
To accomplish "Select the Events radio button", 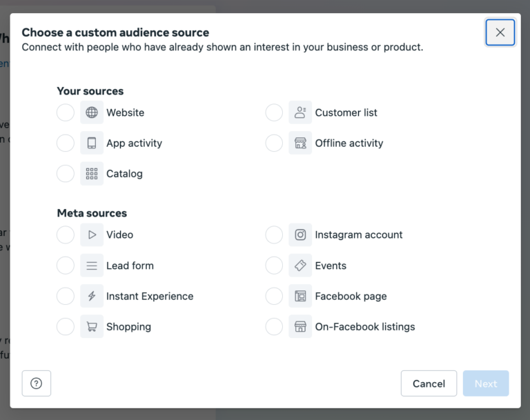I will (274, 266).
